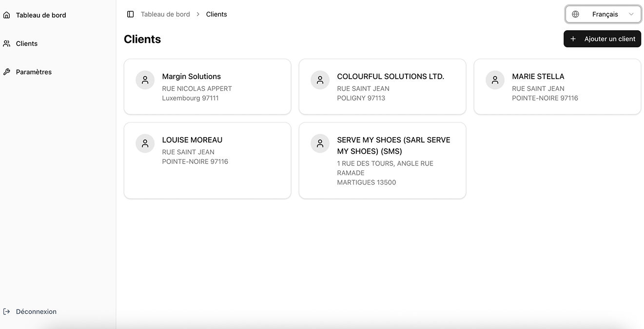Viewport: 644px width, 329px height.
Task: Click the avatar icon of COLOURFUL SOLUTIONS LTD.
Action: coord(320,80)
